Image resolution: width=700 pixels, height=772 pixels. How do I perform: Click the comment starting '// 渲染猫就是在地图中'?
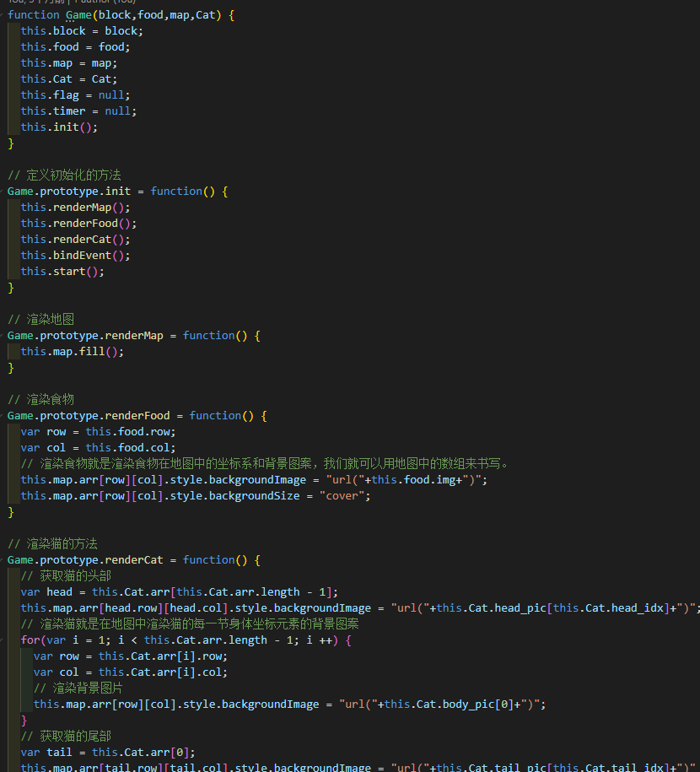190,624
